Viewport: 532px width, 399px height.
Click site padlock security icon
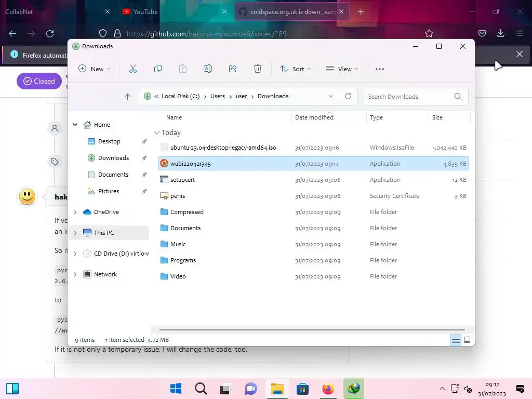point(117,33)
